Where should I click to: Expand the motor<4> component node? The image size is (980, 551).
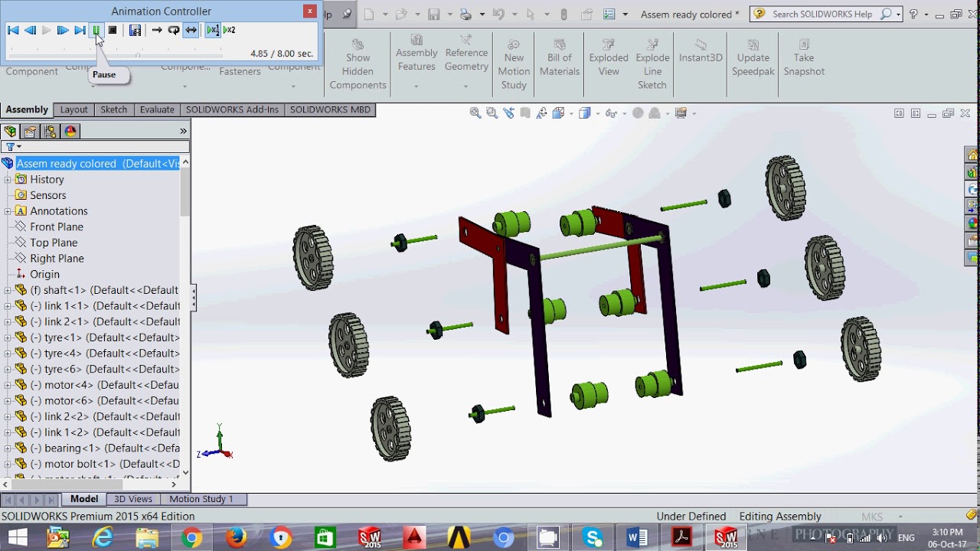8,385
